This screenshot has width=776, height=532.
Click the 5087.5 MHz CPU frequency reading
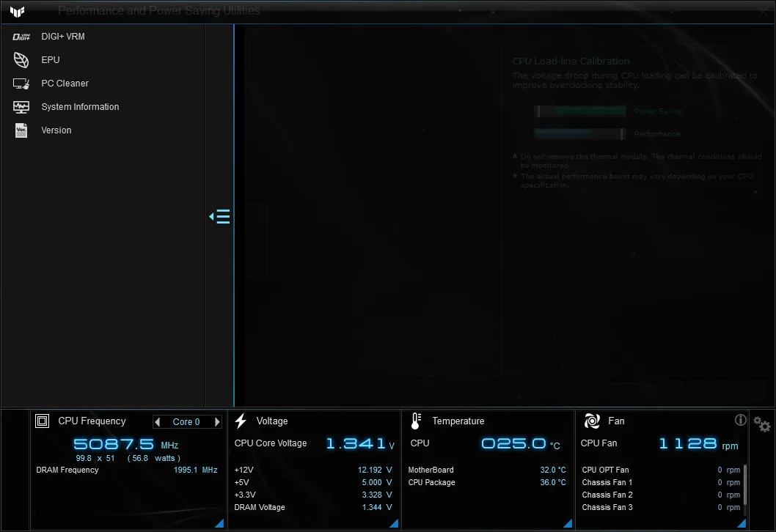click(126, 444)
